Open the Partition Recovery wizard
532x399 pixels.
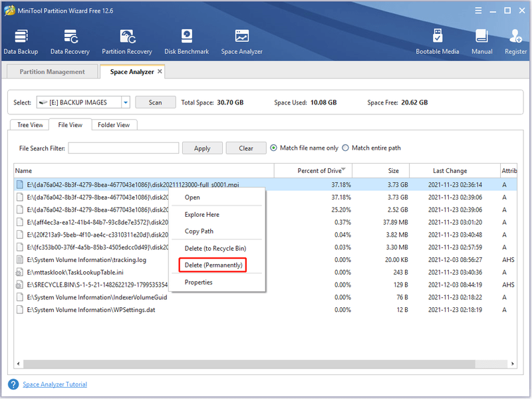pos(127,42)
